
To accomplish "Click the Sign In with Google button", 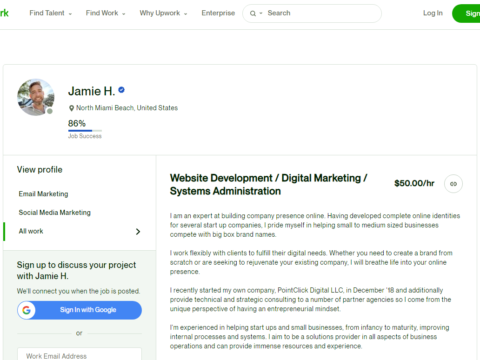I will pos(79,310).
